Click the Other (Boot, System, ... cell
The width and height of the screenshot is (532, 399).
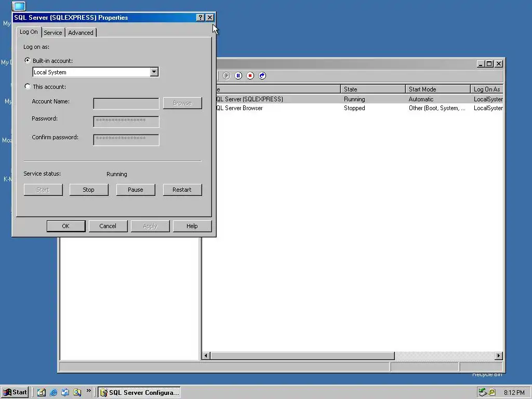tap(437, 108)
